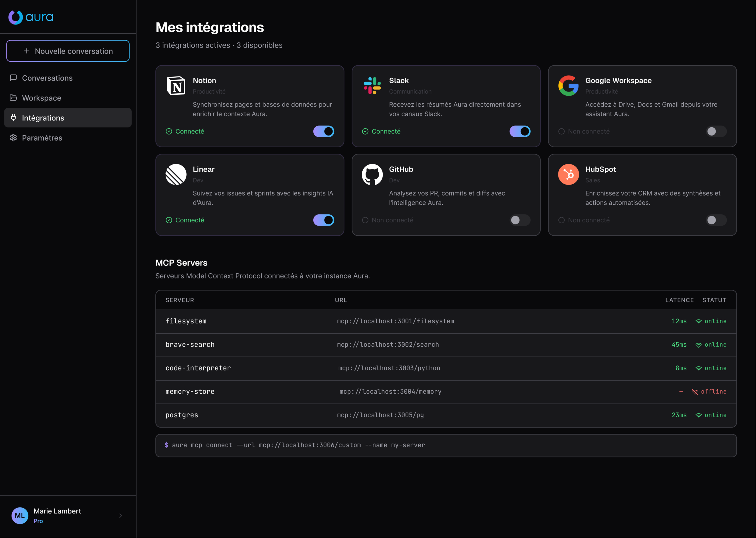756x538 pixels.
Task: Click the Pro plan label
Action: pos(38,521)
